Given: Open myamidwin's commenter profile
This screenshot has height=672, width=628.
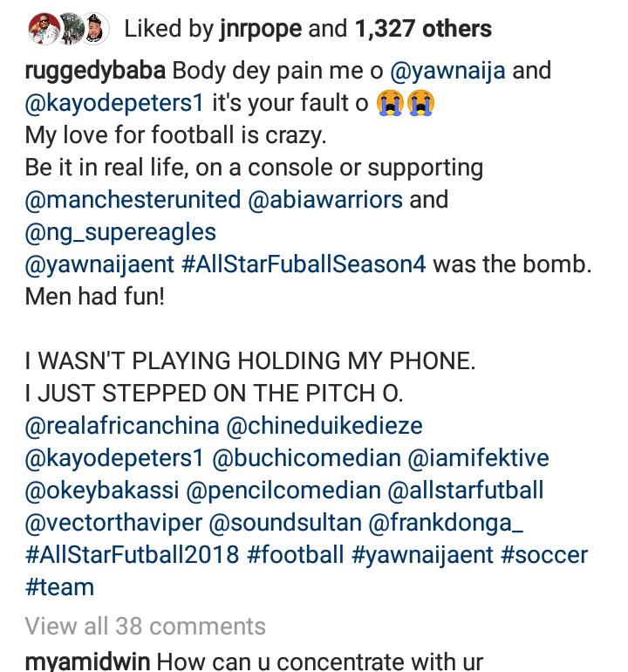Looking at the screenshot, I should (86, 661).
